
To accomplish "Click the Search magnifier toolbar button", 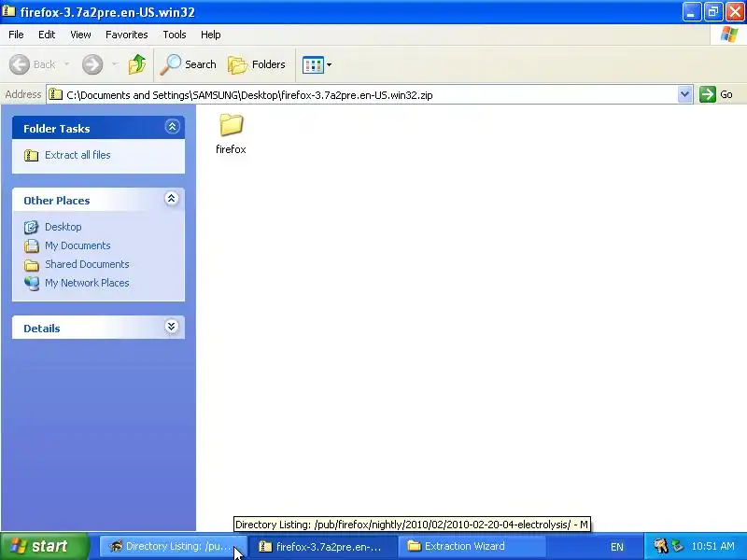I will [x=189, y=64].
